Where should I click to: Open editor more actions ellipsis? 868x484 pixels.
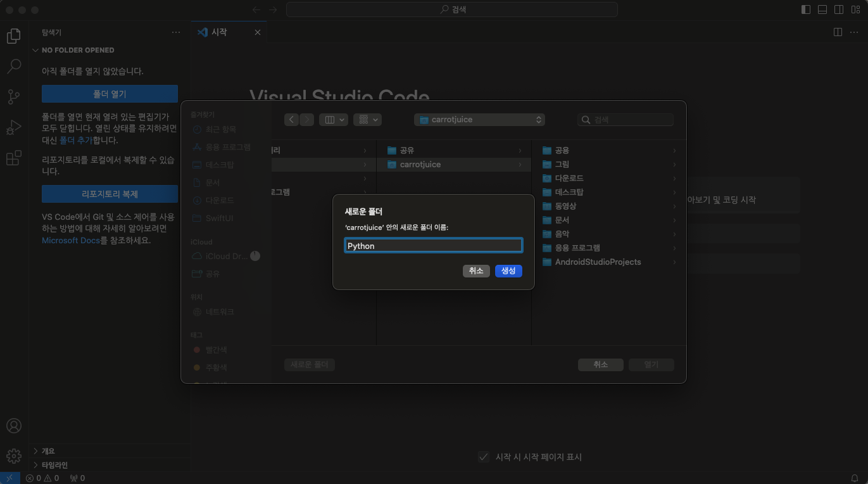tap(854, 32)
